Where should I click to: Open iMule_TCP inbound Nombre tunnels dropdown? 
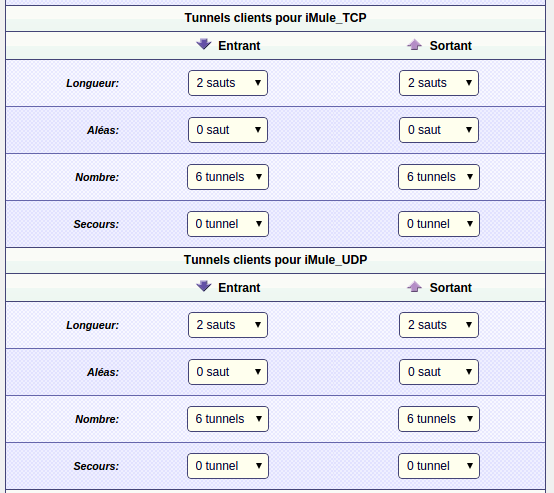coord(228,177)
